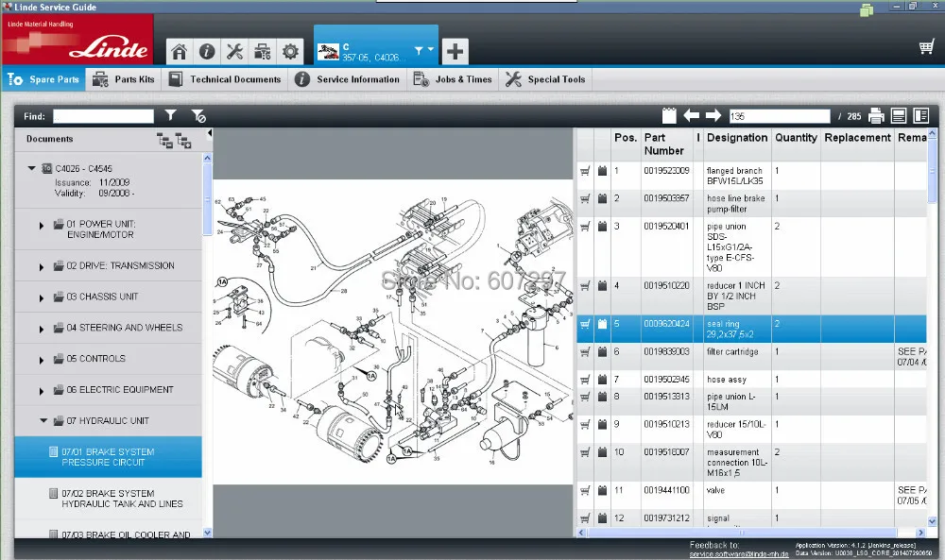This screenshot has height=560, width=945.
Task: Clear filter using crossed funnel icon
Action: pyautogui.click(x=198, y=116)
